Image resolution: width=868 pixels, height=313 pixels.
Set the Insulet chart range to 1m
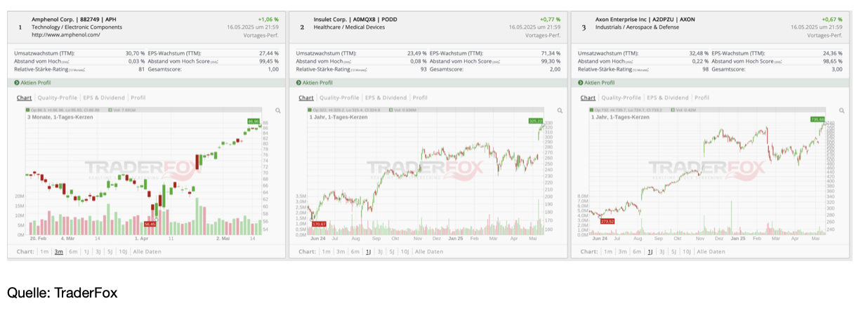click(326, 251)
